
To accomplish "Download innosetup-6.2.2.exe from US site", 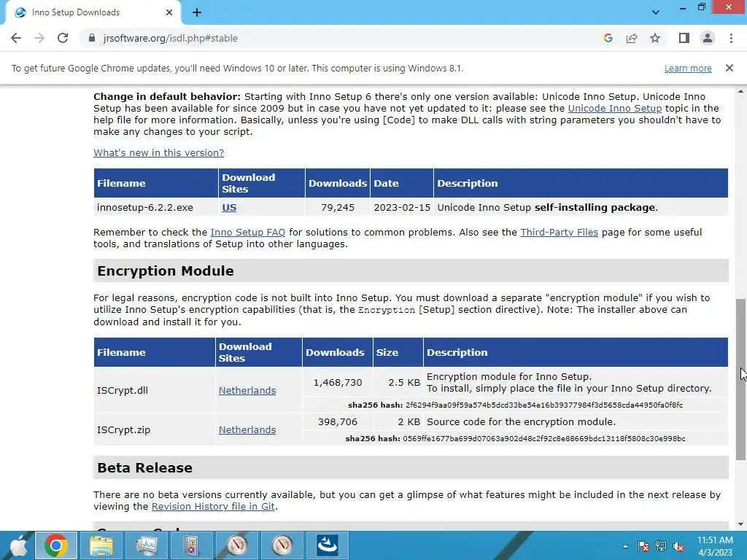I will (229, 208).
